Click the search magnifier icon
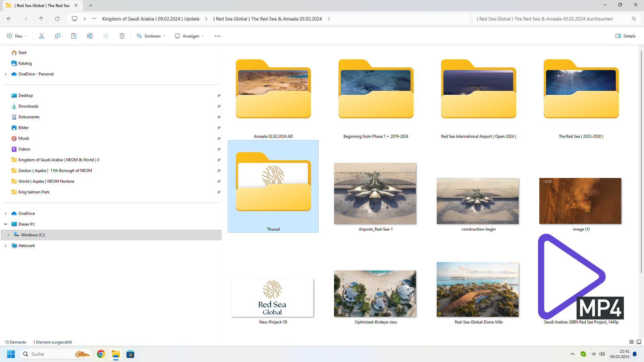The width and height of the screenshot is (644, 362). click(634, 19)
